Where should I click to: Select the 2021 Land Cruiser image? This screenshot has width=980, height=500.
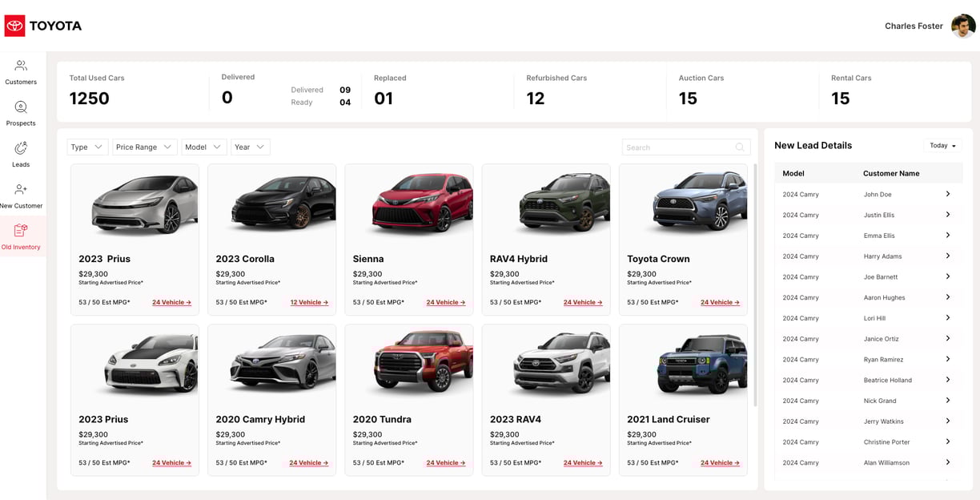pyautogui.click(x=701, y=365)
